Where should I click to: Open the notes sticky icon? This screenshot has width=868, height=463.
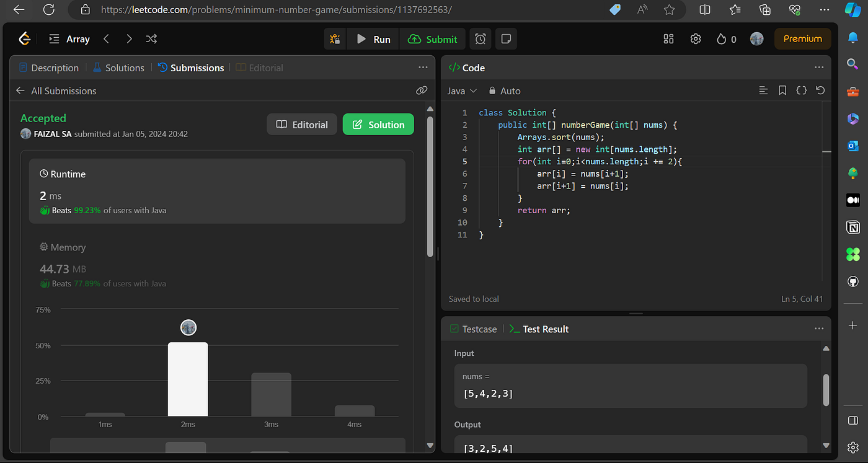pos(506,39)
